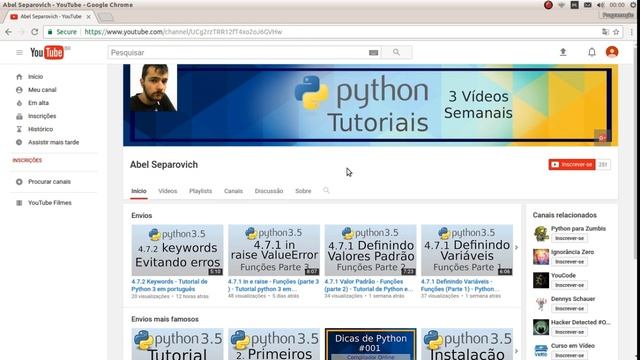Screen dimensions: 640x360
Task: Open the Dicas de Python #001 thumbnail
Action: tap(371, 344)
